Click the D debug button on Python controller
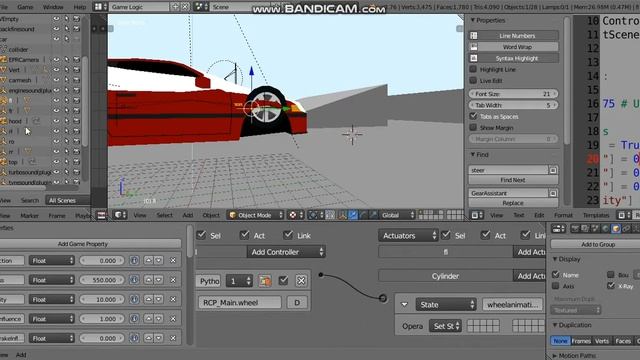The height and width of the screenshot is (360, 640). (297, 302)
